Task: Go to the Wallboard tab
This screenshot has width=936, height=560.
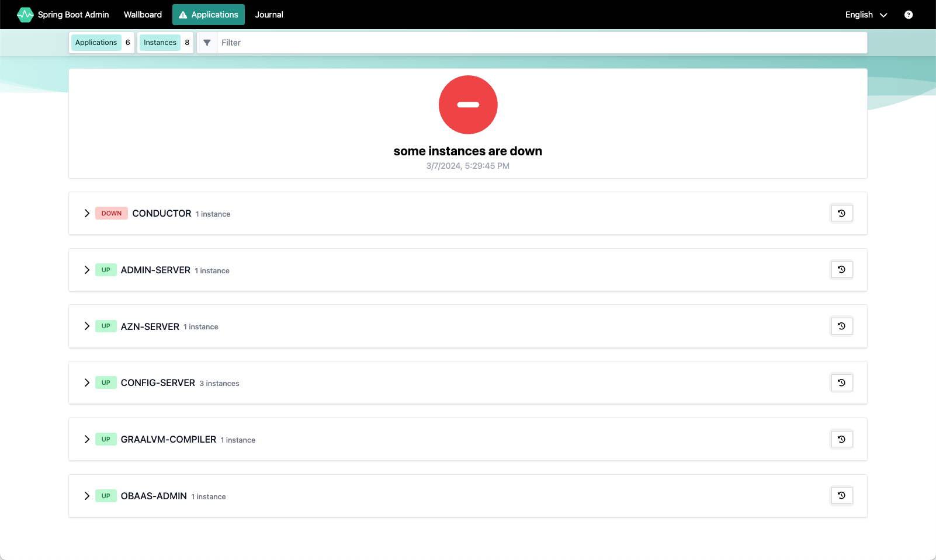Action: click(x=143, y=15)
